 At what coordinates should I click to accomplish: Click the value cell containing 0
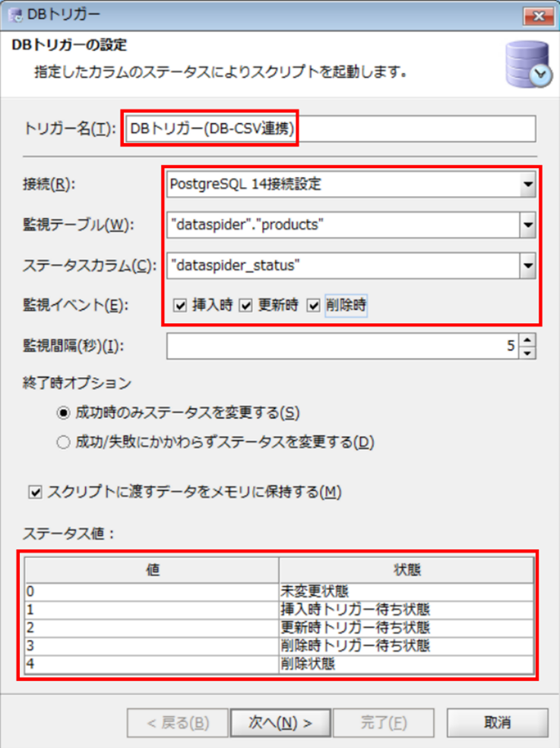tap(152, 591)
